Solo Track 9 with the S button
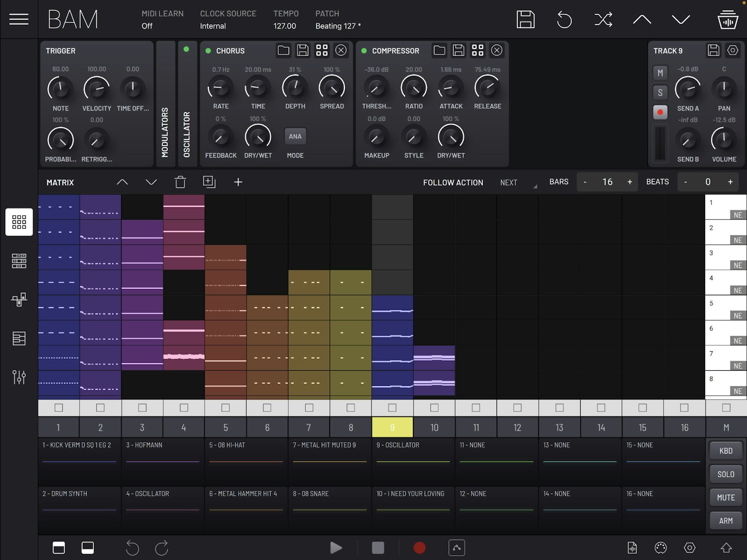747x560 pixels. 660,92
